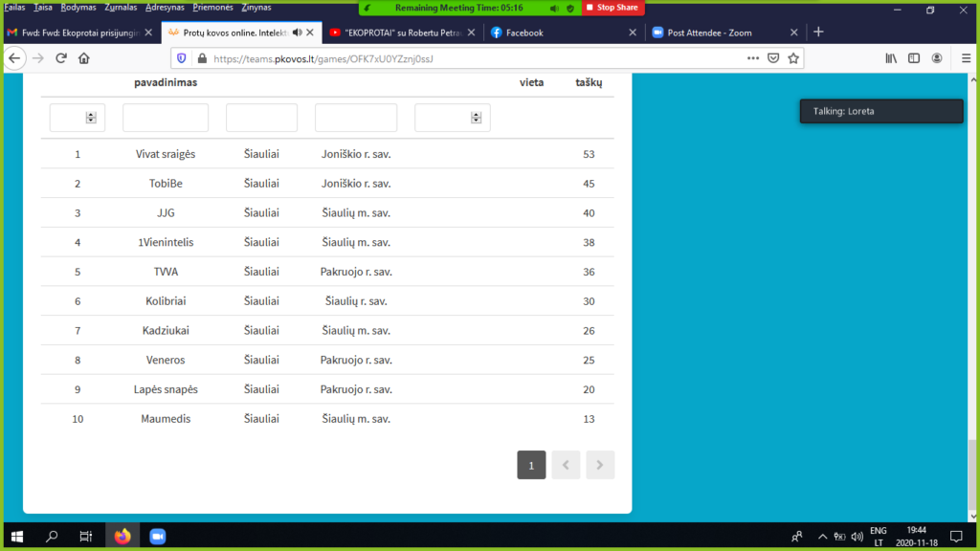980x551 pixels.
Task: Toggle the sidebar view icon
Action: point(914,58)
